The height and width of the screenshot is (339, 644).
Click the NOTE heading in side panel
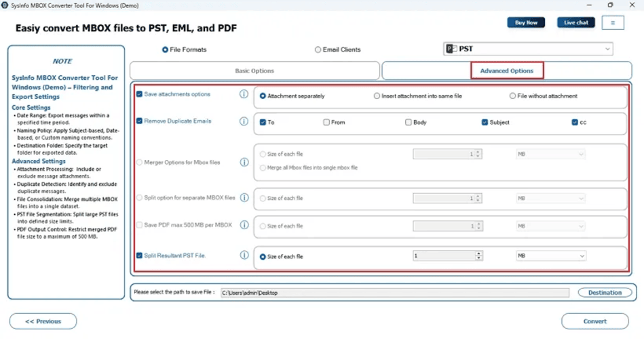point(62,61)
